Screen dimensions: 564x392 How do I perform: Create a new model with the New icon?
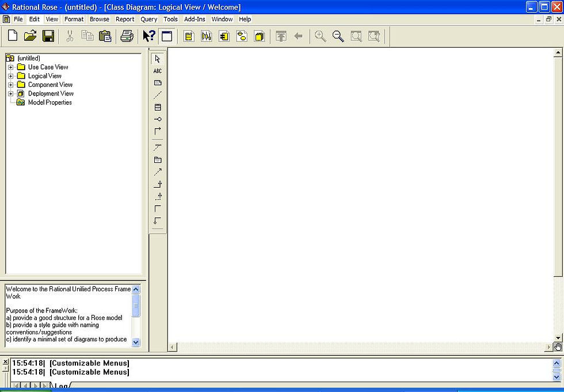[13, 36]
